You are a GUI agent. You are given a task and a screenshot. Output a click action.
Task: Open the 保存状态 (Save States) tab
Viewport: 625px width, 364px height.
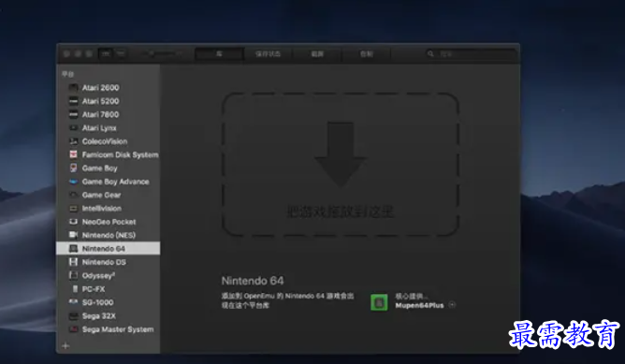(x=268, y=54)
